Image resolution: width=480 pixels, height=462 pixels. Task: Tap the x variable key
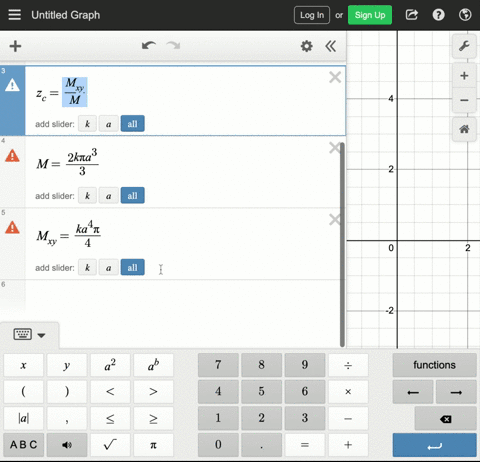(23, 365)
